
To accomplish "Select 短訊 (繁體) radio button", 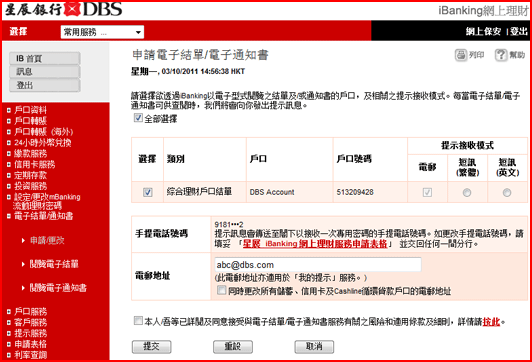I will tap(467, 193).
